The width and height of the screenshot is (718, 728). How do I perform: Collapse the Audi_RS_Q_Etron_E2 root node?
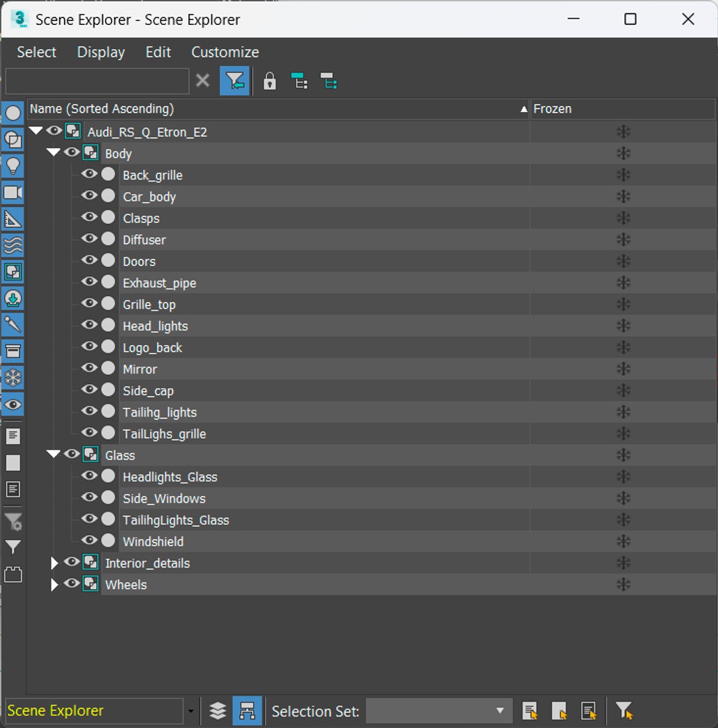click(36, 131)
